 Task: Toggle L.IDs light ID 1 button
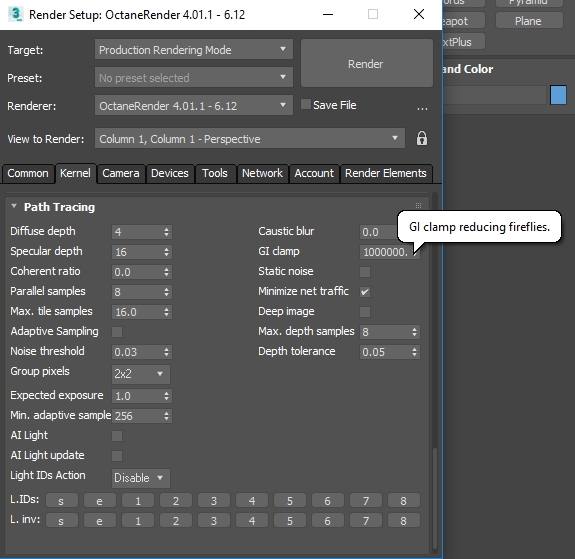pyautogui.click(x=138, y=501)
